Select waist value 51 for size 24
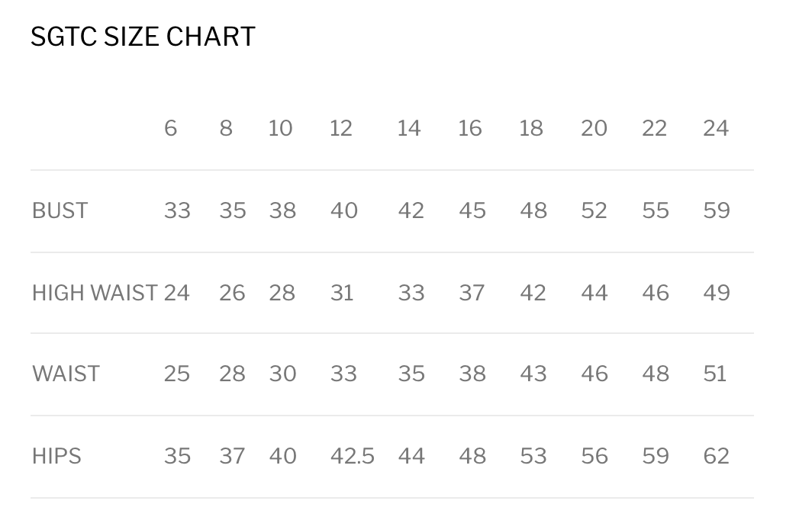The image size is (812, 520). 715,374
